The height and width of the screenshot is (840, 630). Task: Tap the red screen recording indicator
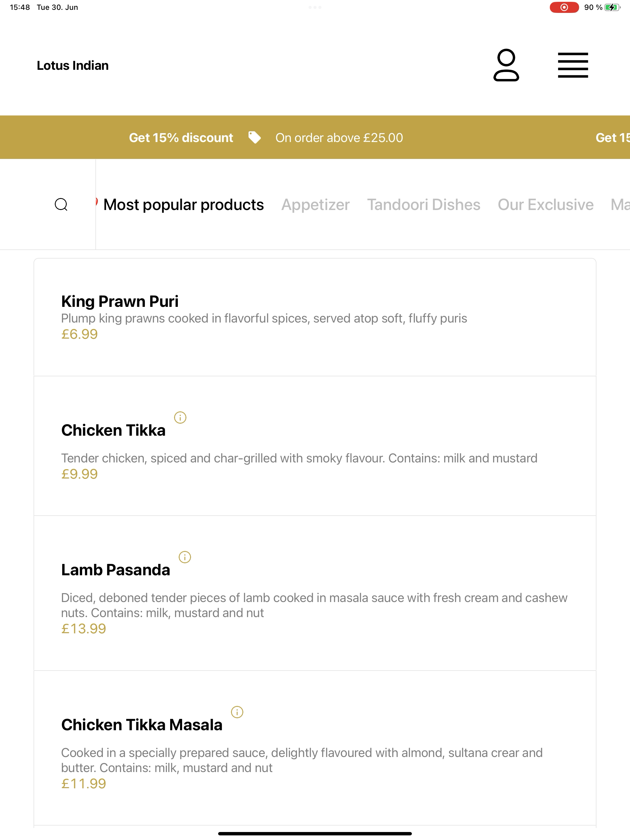[564, 7]
